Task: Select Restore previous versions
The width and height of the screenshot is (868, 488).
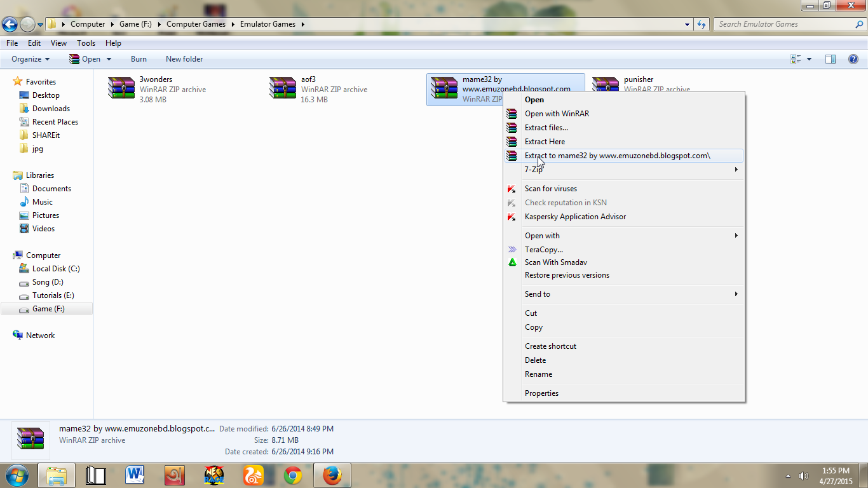Action: 624,275
